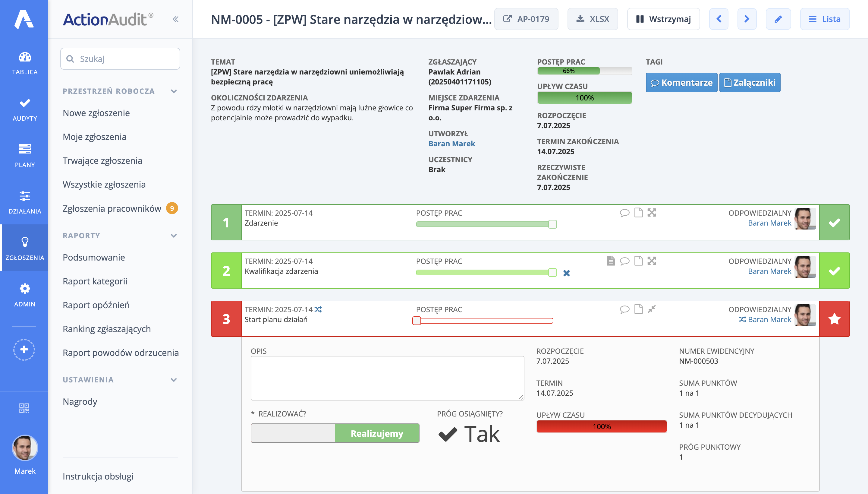Open Zgłoszenia pracowników menu item

tap(112, 208)
